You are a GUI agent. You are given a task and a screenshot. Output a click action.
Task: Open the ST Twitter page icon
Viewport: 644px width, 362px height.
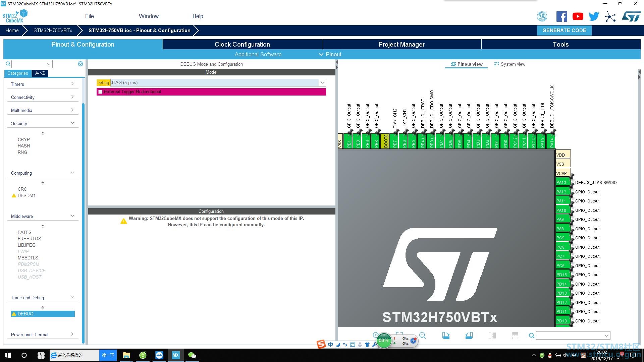click(594, 16)
